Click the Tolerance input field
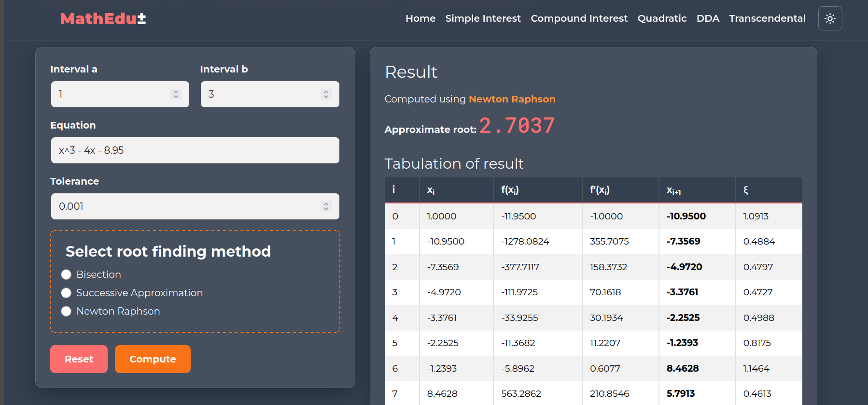868x405 pixels. [195, 206]
